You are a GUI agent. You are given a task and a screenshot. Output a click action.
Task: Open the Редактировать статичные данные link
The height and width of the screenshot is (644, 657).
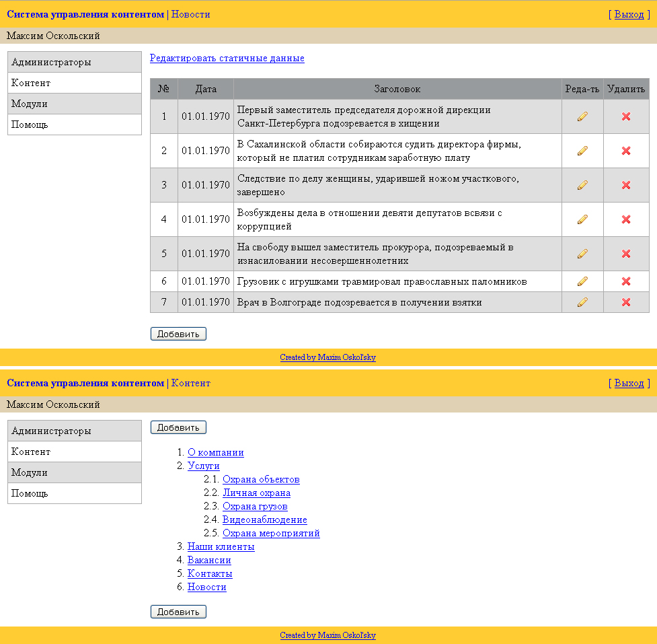[226, 59]
